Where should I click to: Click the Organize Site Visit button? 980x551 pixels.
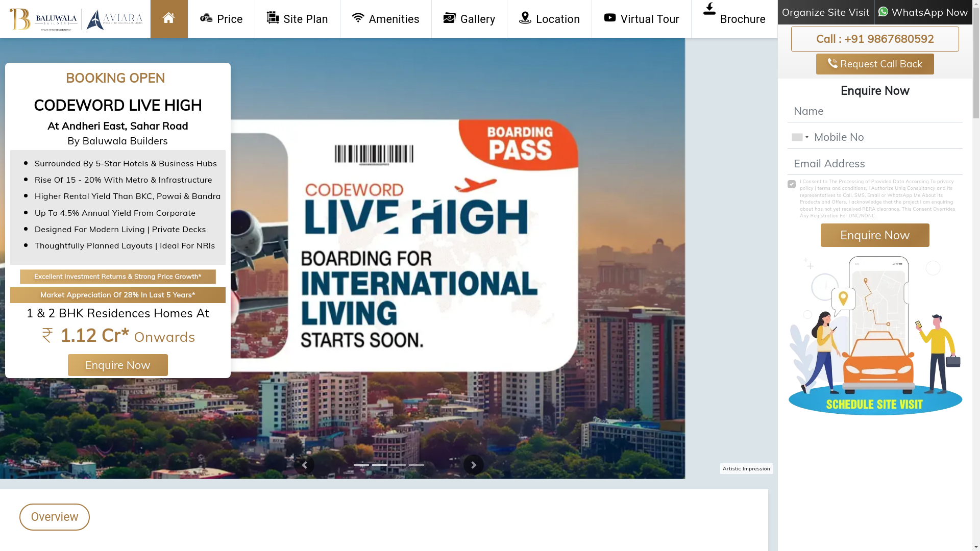click(826, 12)
